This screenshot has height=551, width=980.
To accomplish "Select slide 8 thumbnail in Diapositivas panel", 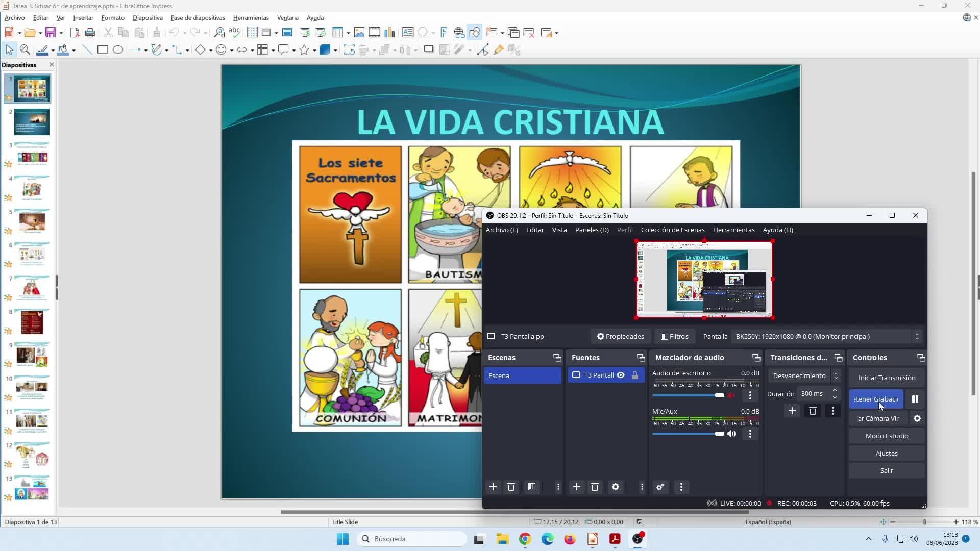I will (x=32, y=322).
